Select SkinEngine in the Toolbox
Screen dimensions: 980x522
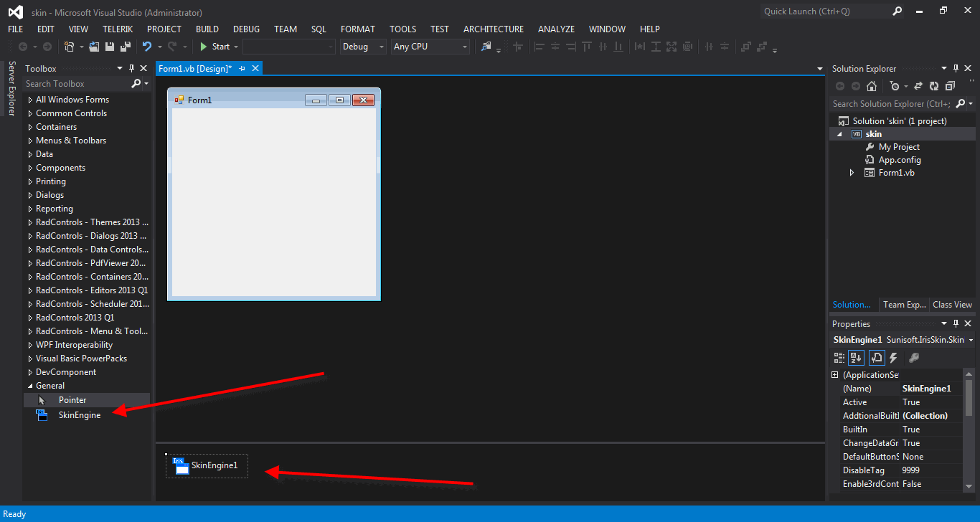pos(80,415)
